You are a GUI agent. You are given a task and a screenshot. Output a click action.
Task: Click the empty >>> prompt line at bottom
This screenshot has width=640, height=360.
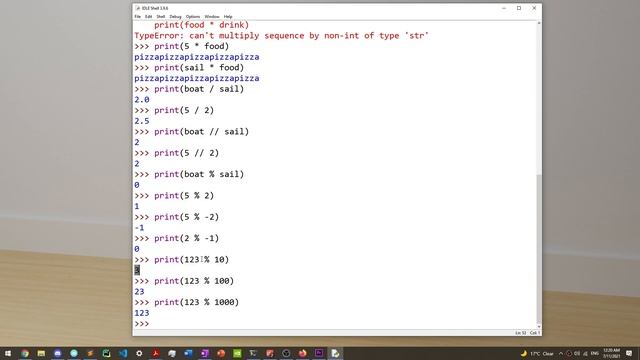click(x=142, y=324)
